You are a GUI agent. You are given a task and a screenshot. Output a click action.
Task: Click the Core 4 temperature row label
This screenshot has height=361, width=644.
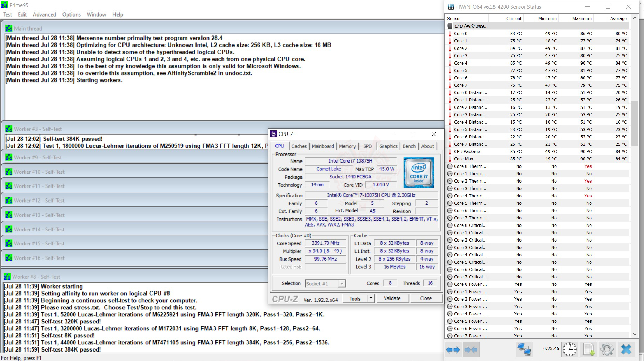460,63
